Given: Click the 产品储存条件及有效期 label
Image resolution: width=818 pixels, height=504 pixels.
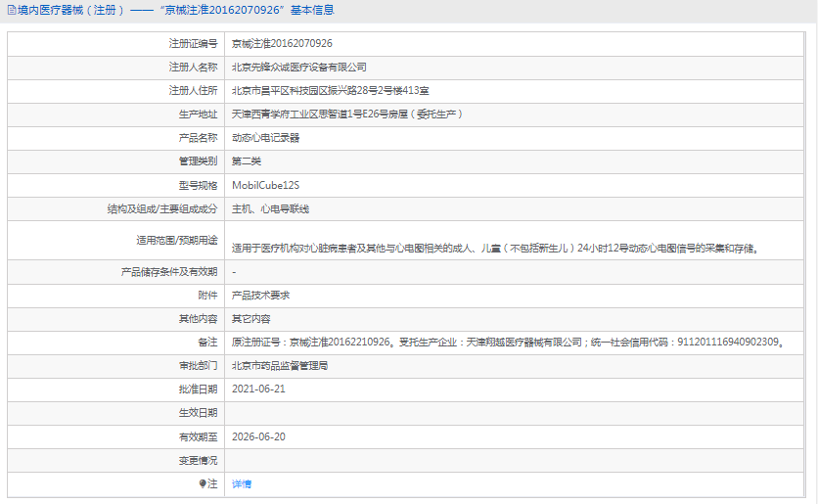Looking at the screenshot, I should click(169, 272).
